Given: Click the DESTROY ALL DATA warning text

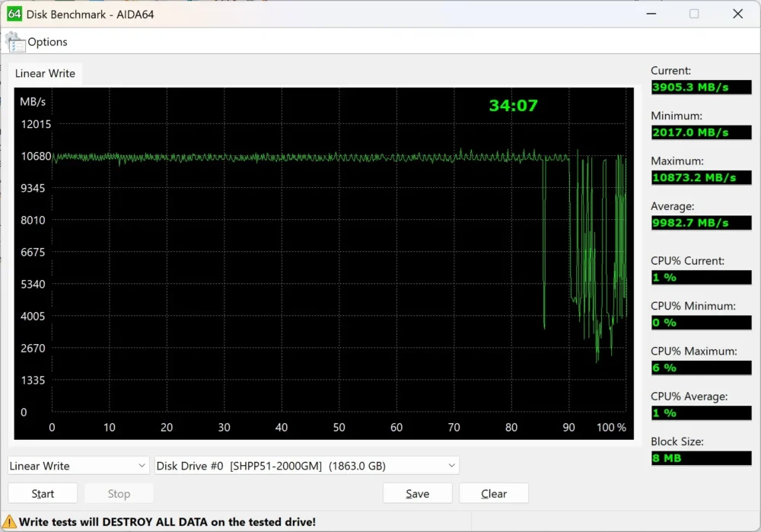Looking at the screenshot, I should [x=167, y=522].
